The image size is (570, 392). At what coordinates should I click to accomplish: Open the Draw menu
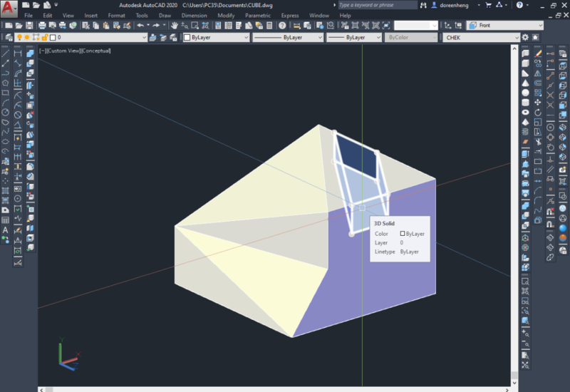pos(165,15)
